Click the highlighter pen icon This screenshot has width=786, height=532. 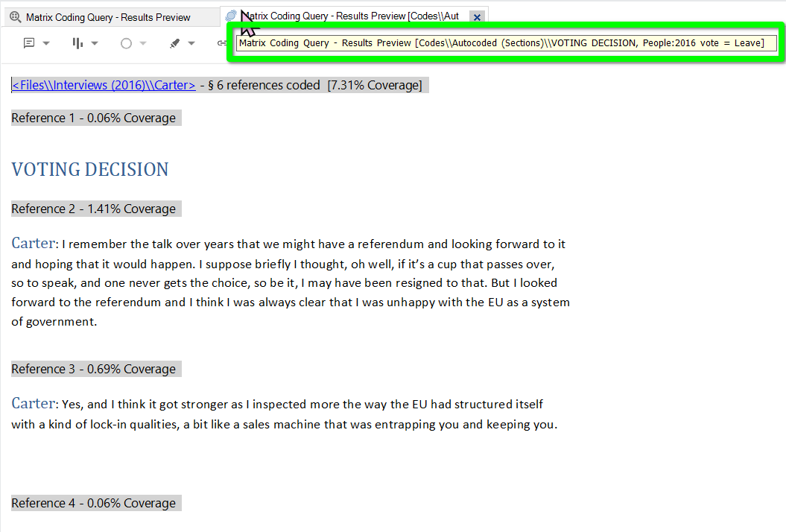point(174,43)
